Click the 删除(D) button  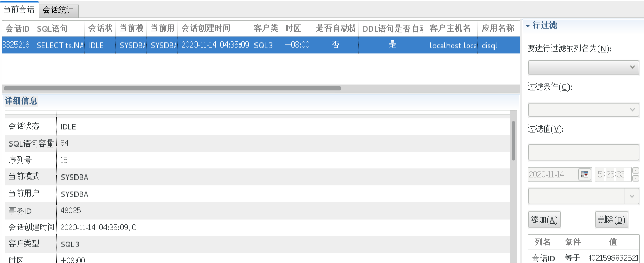coord(612,220)
